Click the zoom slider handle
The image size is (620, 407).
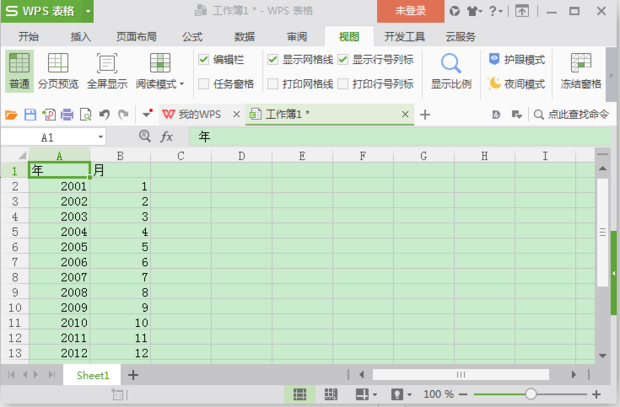[x=531, y=394]
